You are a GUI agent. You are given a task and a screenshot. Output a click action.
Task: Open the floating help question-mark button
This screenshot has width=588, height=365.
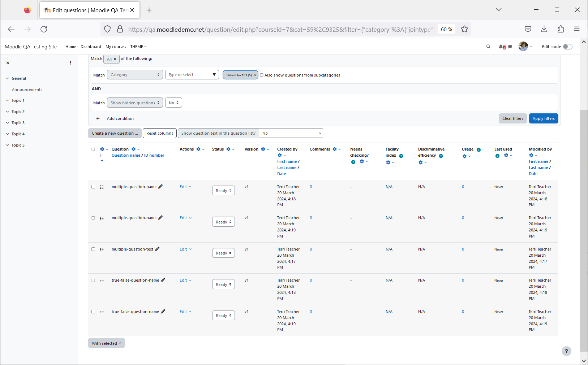[x=566, y=351]
